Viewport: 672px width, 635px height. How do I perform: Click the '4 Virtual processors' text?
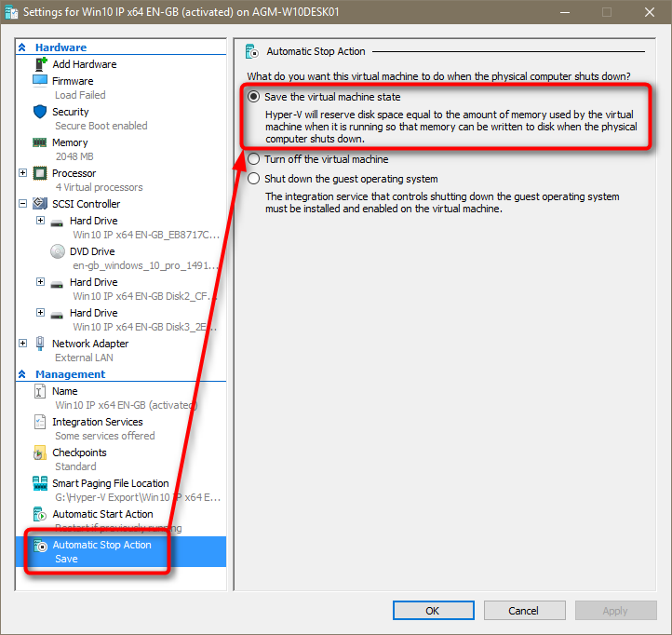click(99, 187)
